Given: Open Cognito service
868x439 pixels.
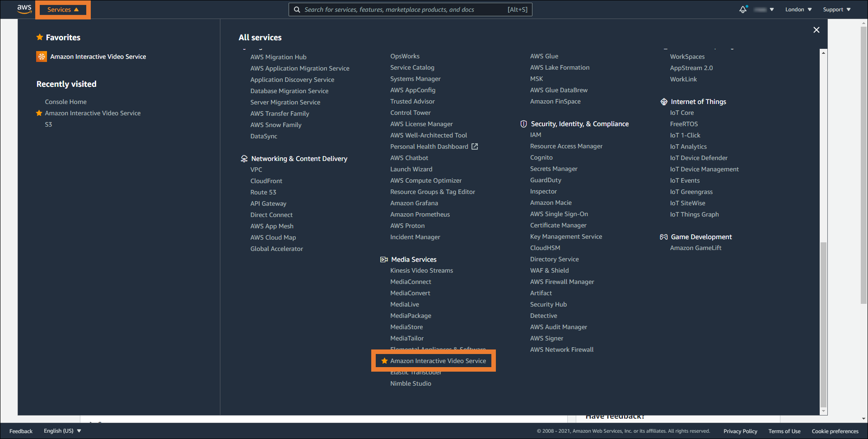Looking at the screenshot, I should (x=541, y=157).
